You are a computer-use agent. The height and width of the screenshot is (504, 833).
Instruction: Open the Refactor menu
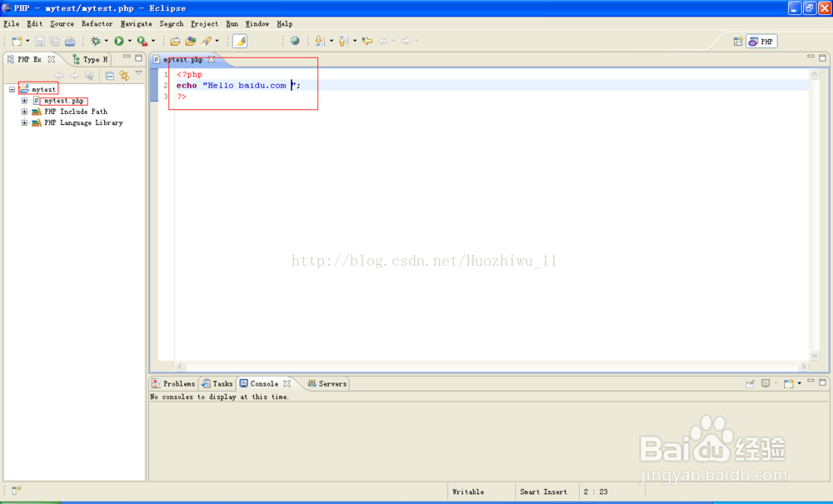[x=97, y=24]
